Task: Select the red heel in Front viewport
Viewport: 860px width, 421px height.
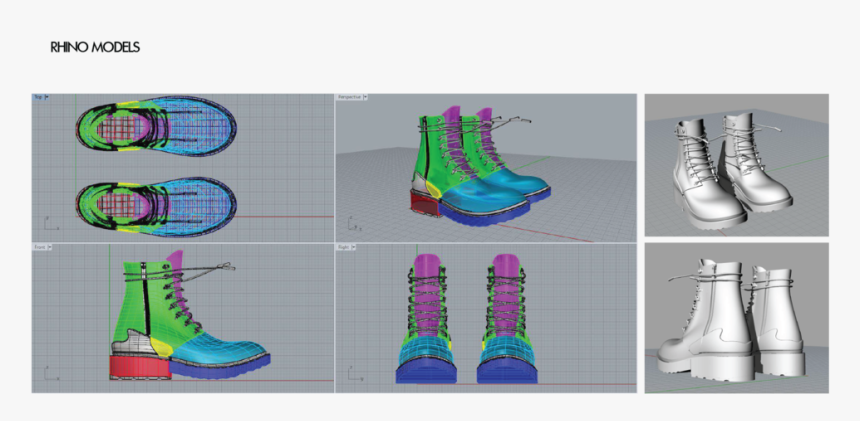Action: point(139,367)
